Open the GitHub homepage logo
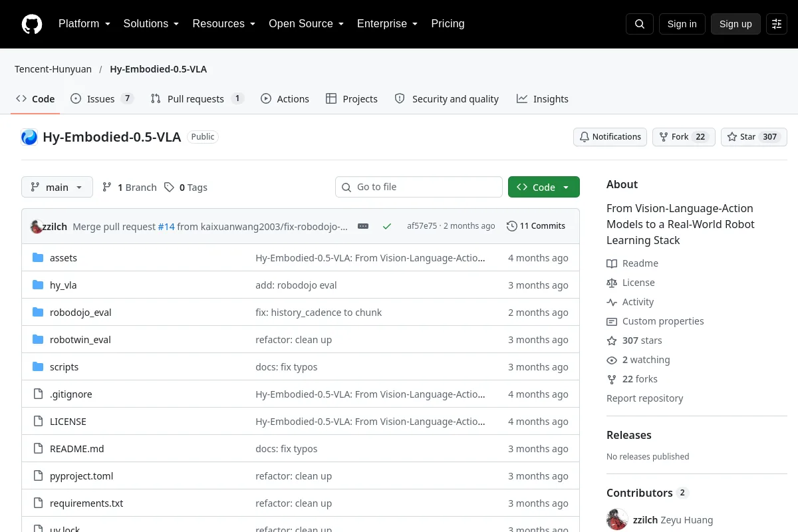This screenshot has width=798, height=532. coord(32,24)
